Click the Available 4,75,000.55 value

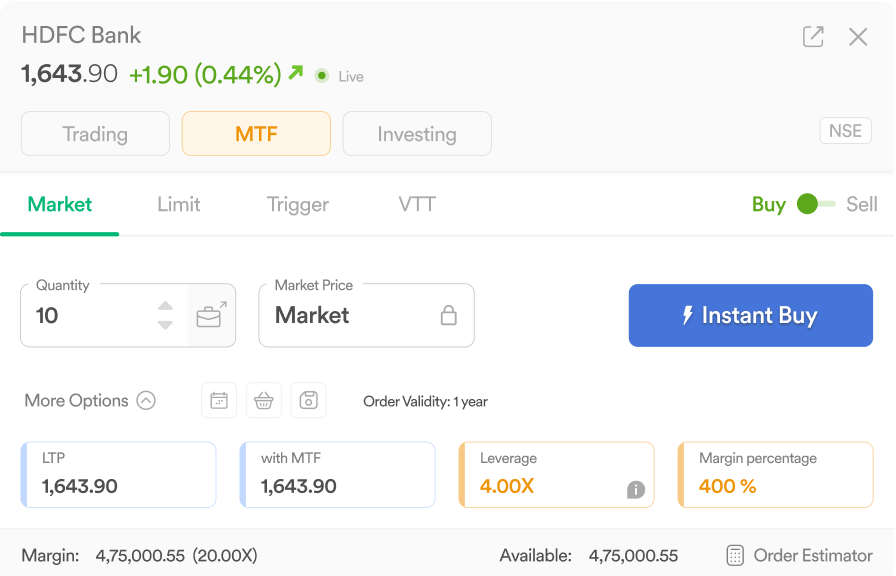pyautogui.click(x=633, y=555)
